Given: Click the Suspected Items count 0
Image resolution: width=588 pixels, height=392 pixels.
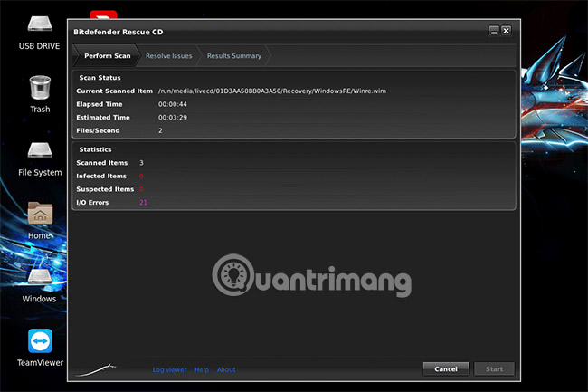Looking at the screenshot, I should click(x=141, y=189).
